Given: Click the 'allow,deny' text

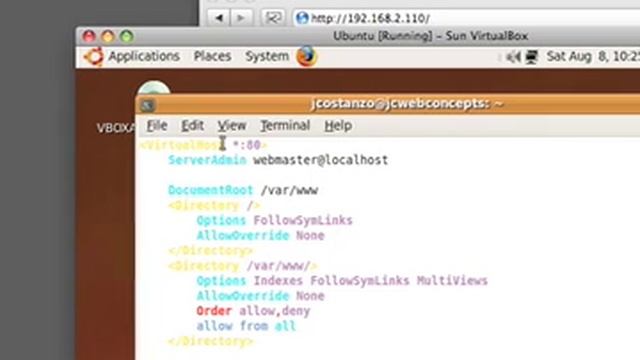Looking at the screenshot, I should (275, 311).
